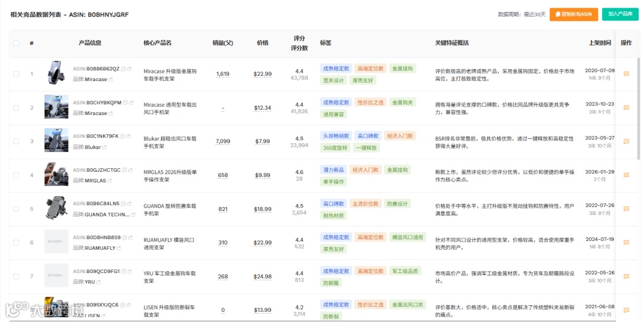Image resolution: width=644 pixels, height=322 pixels.
Task: Click ASIN text B095XYJQC6
Action: (x=103, y=305)
